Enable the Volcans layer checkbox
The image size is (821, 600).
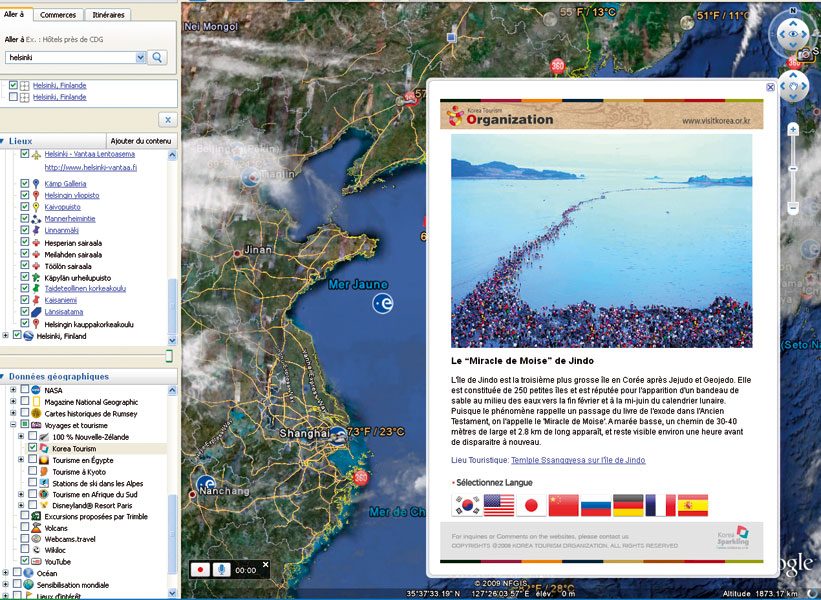tap(24, 527)
